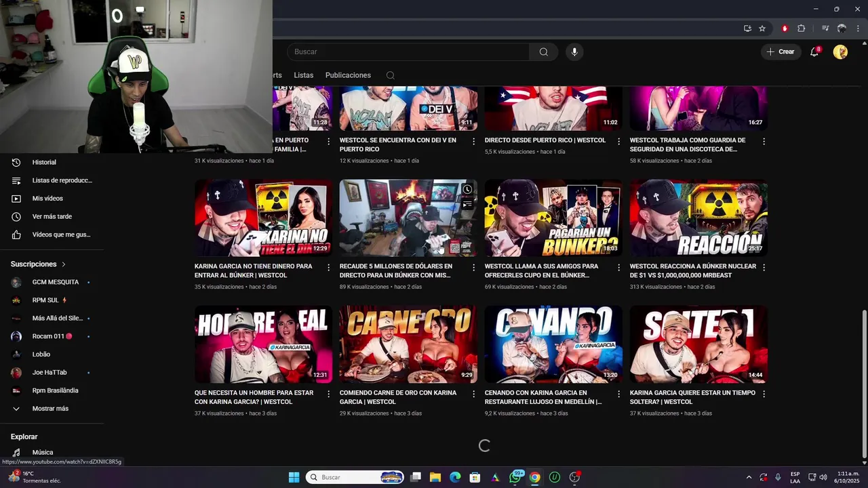
Task: Open Windows Start menu
Action: point(294,477)
